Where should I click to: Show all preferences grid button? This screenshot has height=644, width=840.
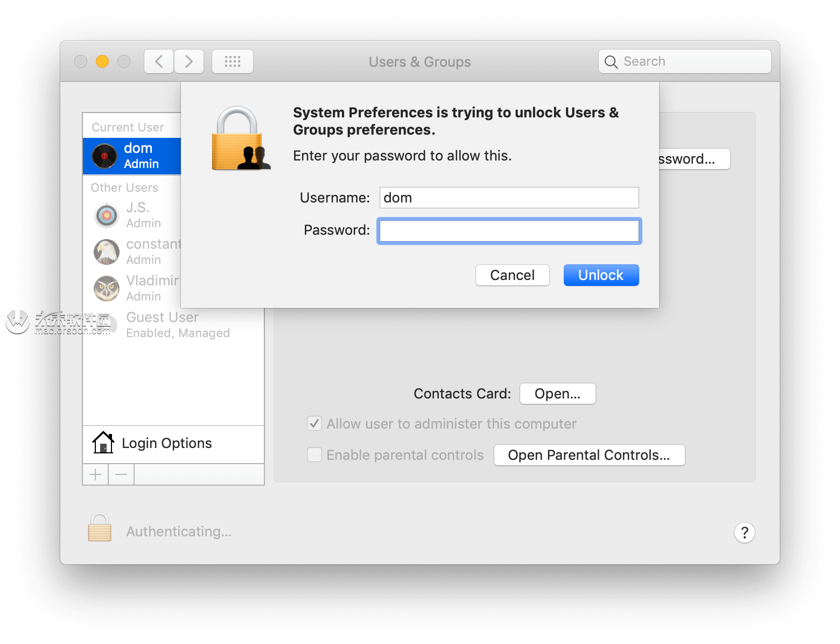coord(233,61)
